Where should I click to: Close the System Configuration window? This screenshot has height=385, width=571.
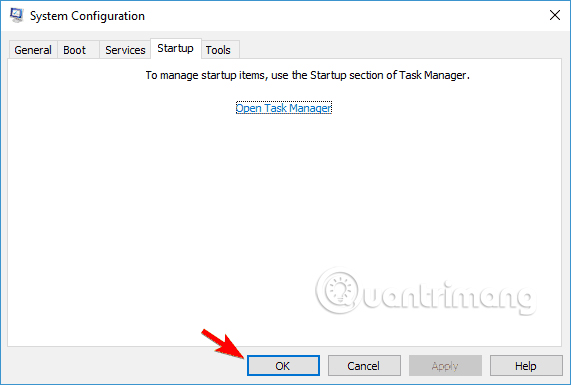(x=555, y=15)
